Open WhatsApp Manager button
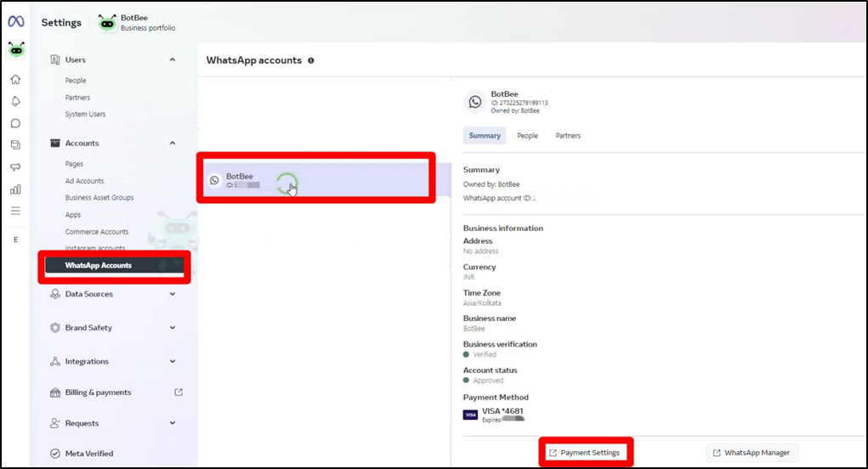Image resolution: width=868 pixels, height=469 pixels. tap(752, 453)
